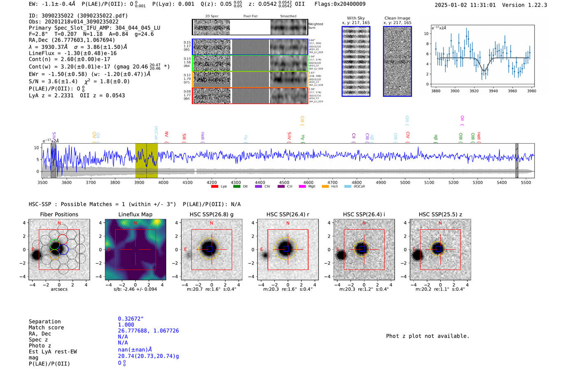The image size is (576, 392).
Task: Select the separation value 0.32672"
Action: coord(131,319)
